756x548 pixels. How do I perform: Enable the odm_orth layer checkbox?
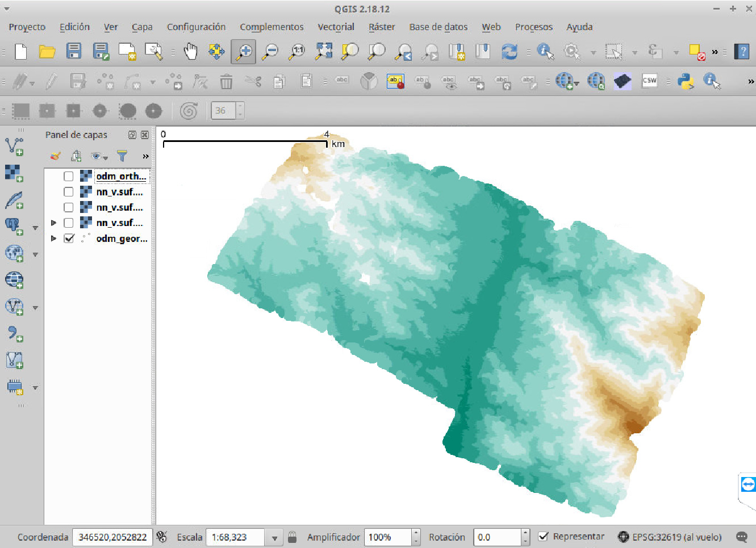(69, 176)
